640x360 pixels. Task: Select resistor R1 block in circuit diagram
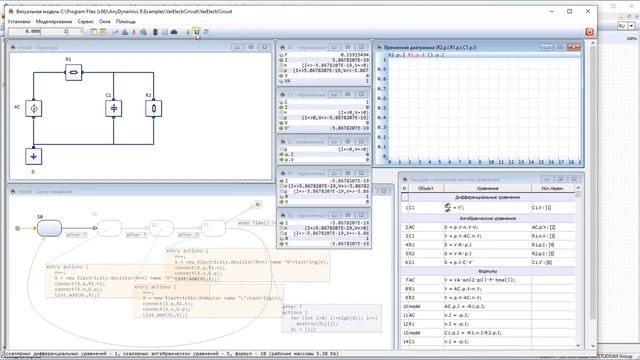73,72
